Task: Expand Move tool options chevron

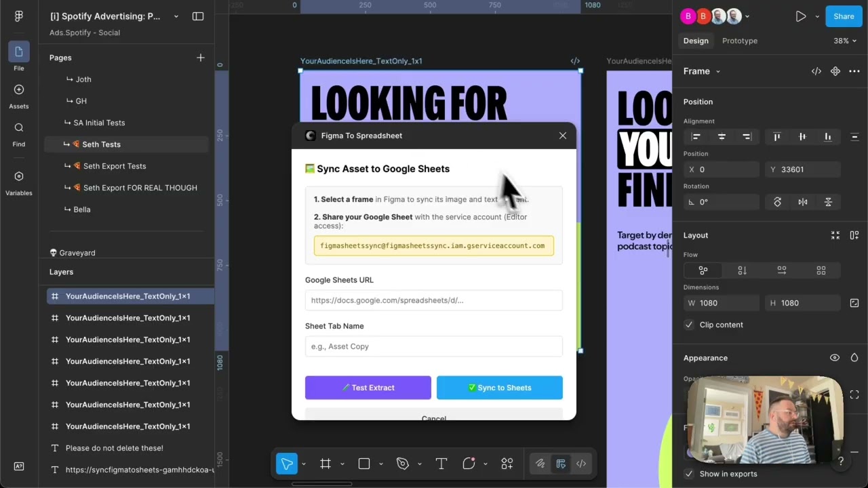Action: [x=304, y=464]
